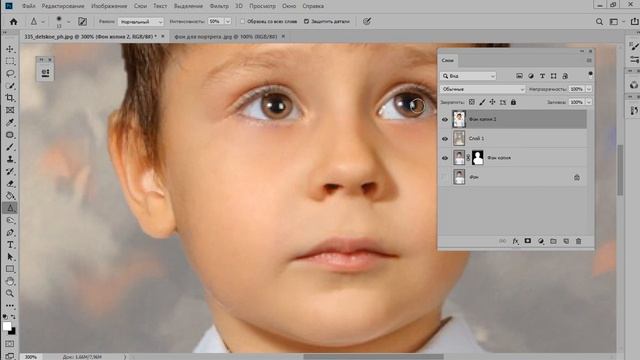Image resolution: width=640 pixels, height=360 pixels.
Task: Open the 'Просмотр' menu
Action: [x=262, y=6]
